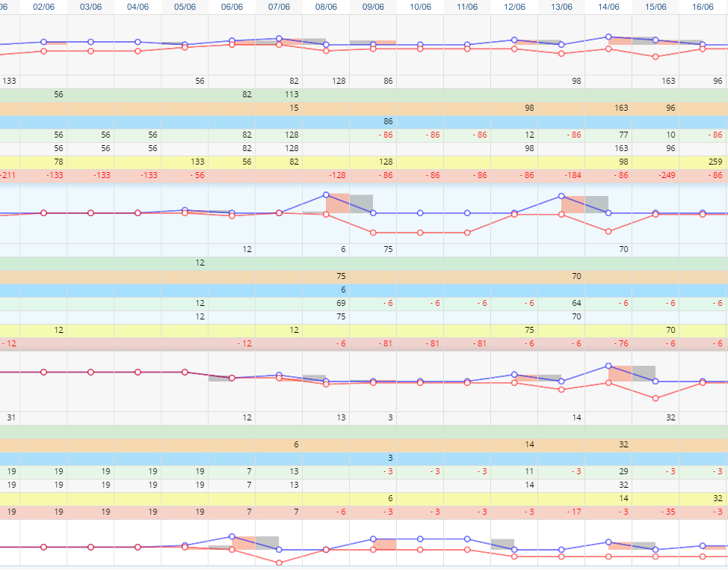Click the cell with value 31
728x570 pixels.
point(11,417)
